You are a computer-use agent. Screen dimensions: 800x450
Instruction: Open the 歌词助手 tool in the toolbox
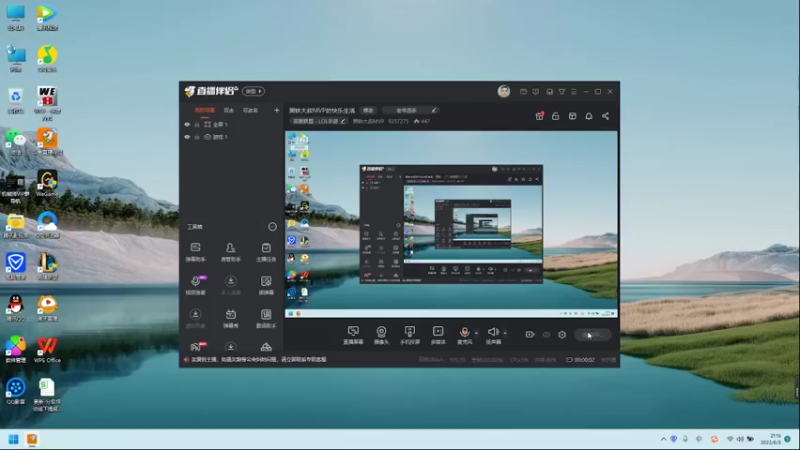tap(266, 318)
